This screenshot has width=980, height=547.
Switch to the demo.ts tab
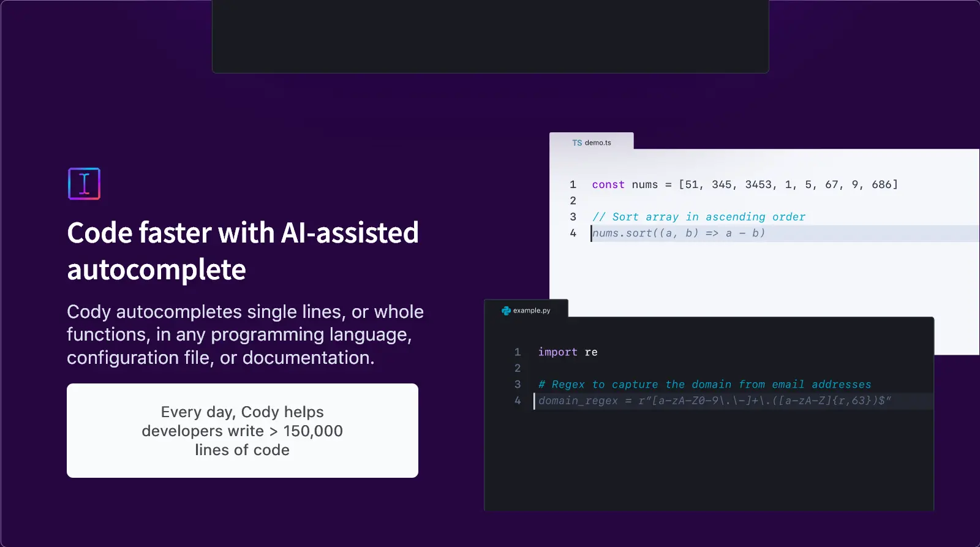[x=592, y=142]
